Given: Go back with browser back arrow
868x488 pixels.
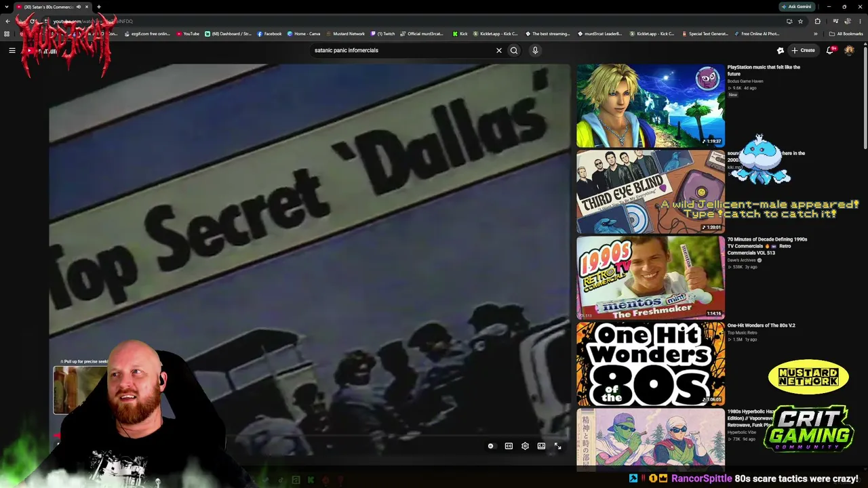Looking at the screenshot, I should coord(7,21).
